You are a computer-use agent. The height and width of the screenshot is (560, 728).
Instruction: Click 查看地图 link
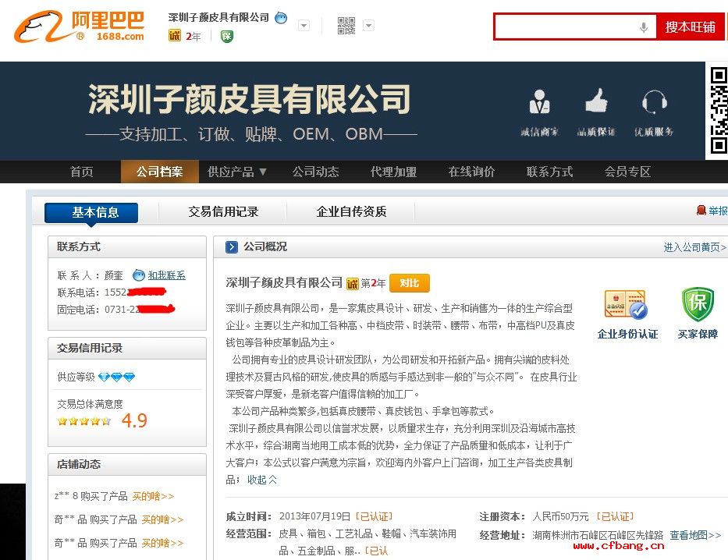click(695, 535)
